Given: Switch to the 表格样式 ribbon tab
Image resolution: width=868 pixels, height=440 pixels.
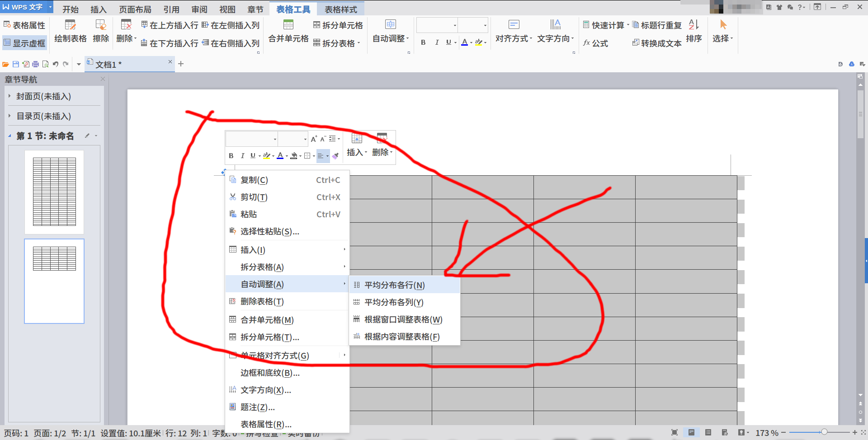Looking at the screenshot, I should click(340, 8).
